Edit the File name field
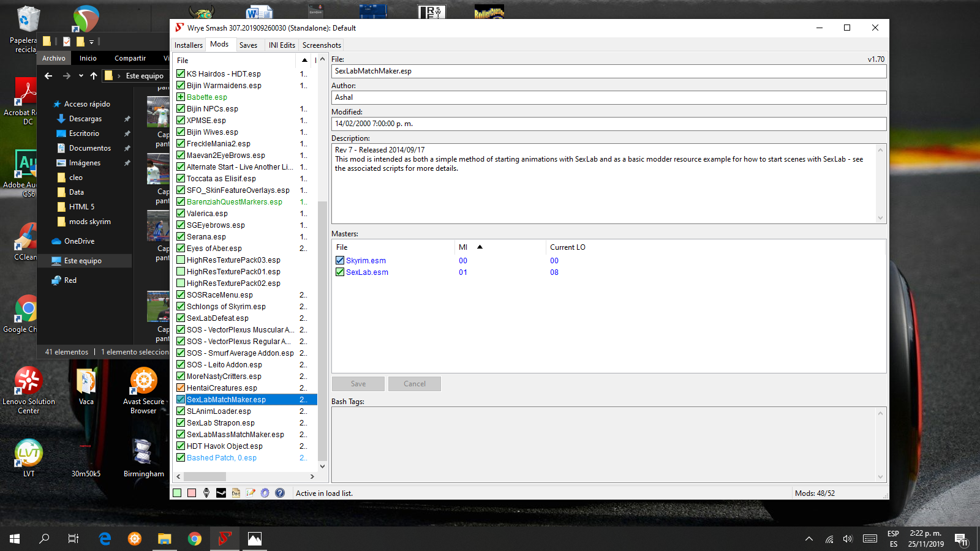 pos(609,71)
